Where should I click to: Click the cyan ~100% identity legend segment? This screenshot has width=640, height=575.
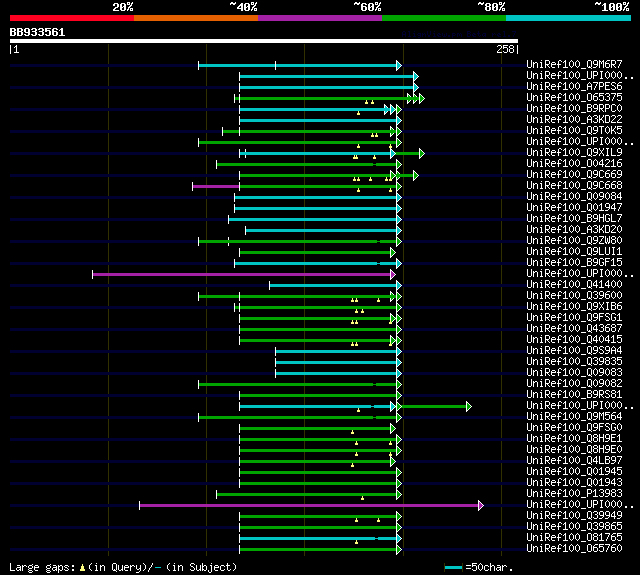569,18
